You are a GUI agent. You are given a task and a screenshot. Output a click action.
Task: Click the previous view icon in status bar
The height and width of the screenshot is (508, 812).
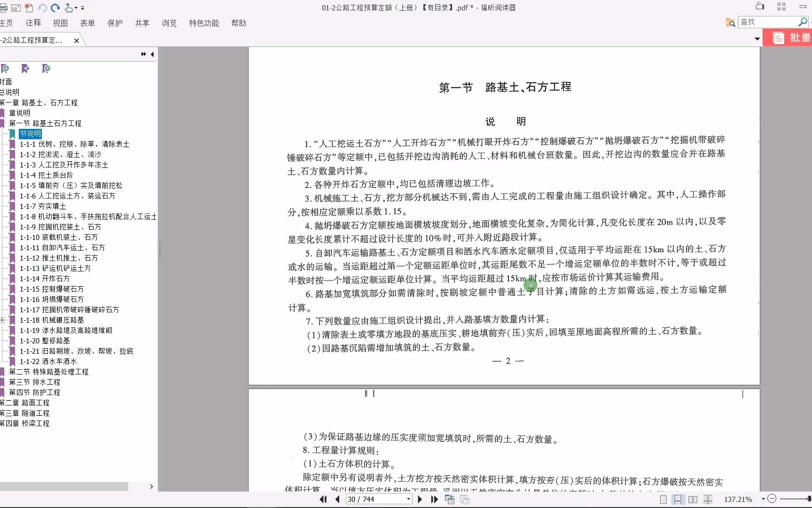point(450,500)
